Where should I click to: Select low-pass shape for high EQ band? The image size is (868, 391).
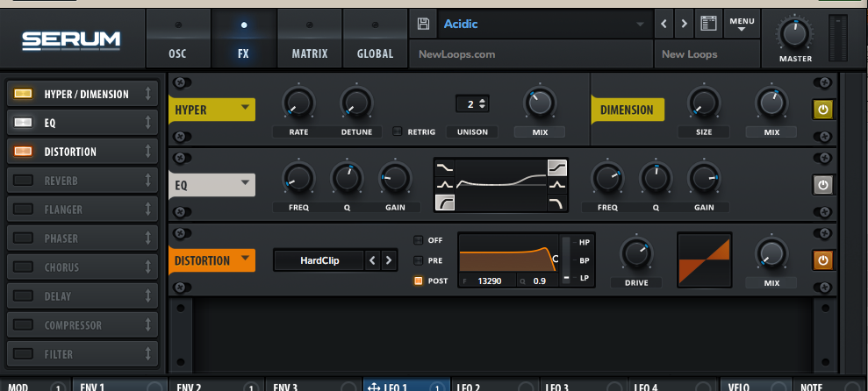557,203
